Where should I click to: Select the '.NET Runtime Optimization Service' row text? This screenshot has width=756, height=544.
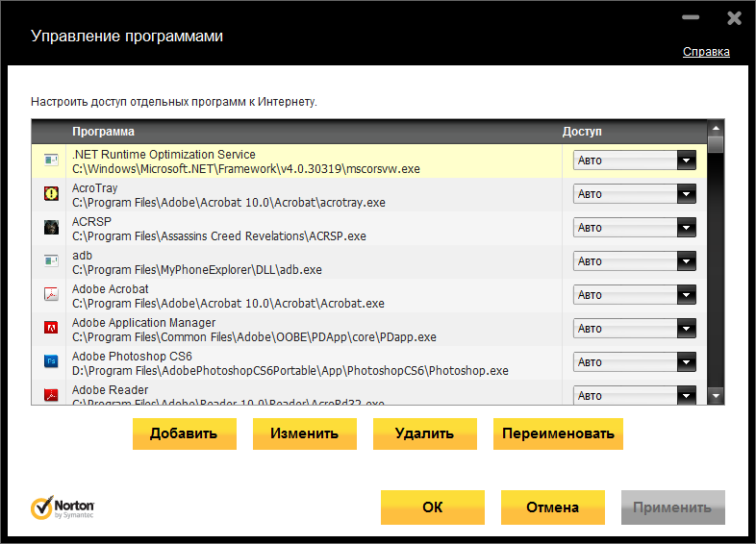coord(164,154)
